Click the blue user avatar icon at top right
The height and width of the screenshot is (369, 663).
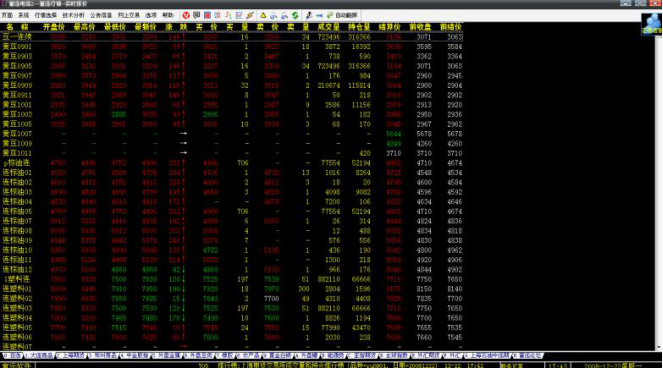[651, 23]
